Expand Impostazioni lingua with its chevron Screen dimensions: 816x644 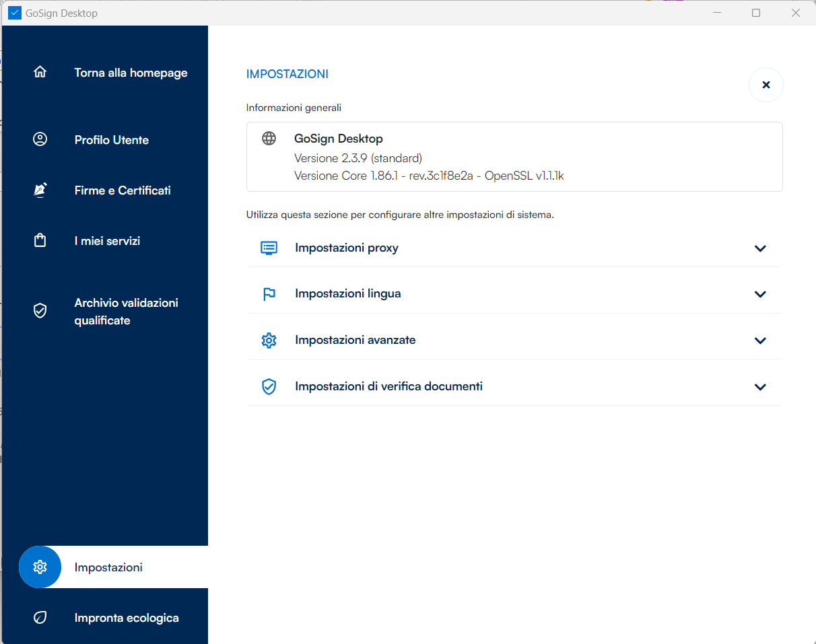point(760,294)
